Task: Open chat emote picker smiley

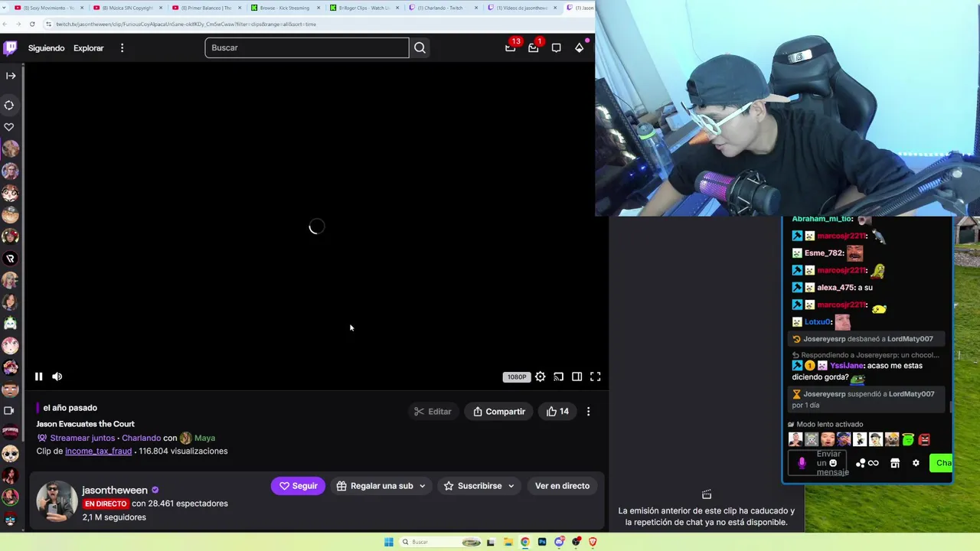Action: click(833, 463)
